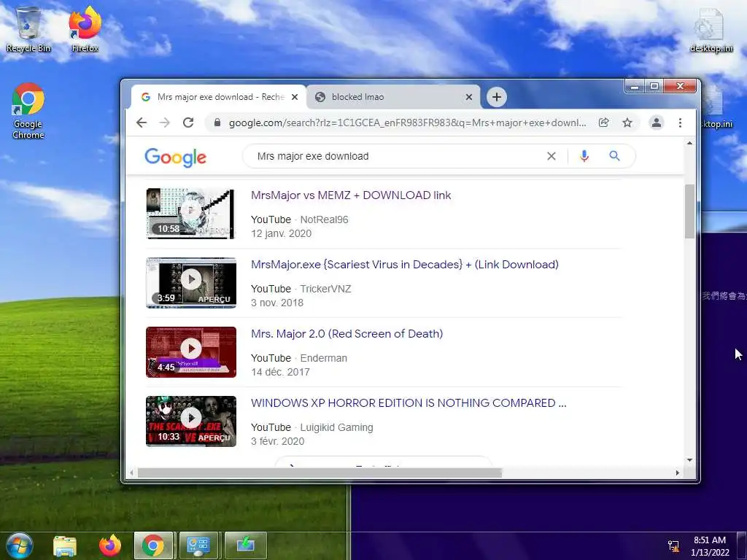Open File Explorer from the taskbar
Image resolution: width=747 pixels, height=560 pixels.
click(x=65, y=546)
